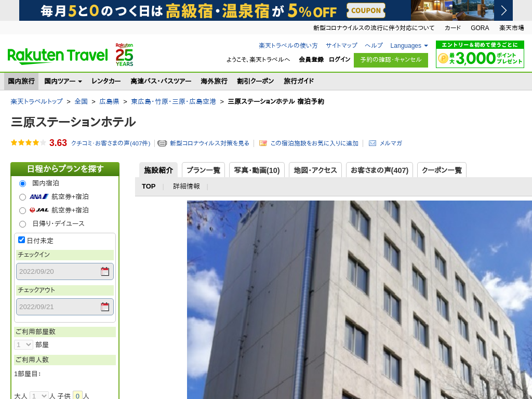Open 新型コロナウィルス対策を見る link
The height and width of the screenshot is (399, 532).
point(209,143)
